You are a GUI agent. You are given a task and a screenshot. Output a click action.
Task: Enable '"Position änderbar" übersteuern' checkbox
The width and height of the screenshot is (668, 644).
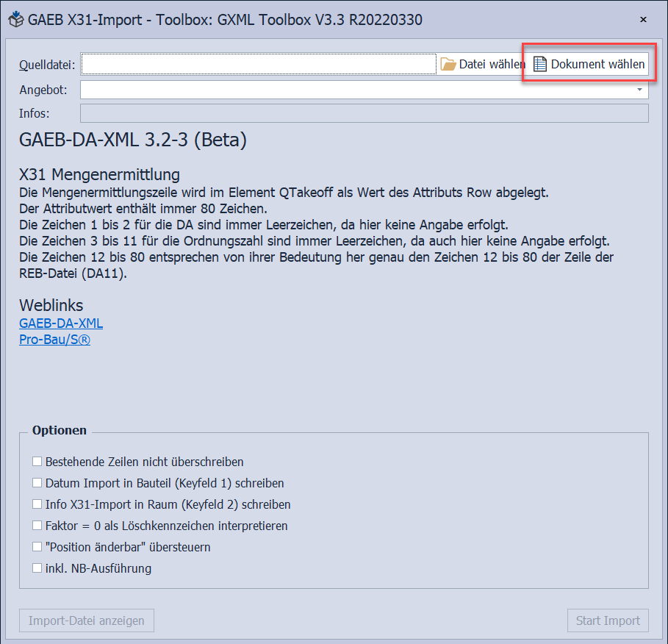point(37,547)
